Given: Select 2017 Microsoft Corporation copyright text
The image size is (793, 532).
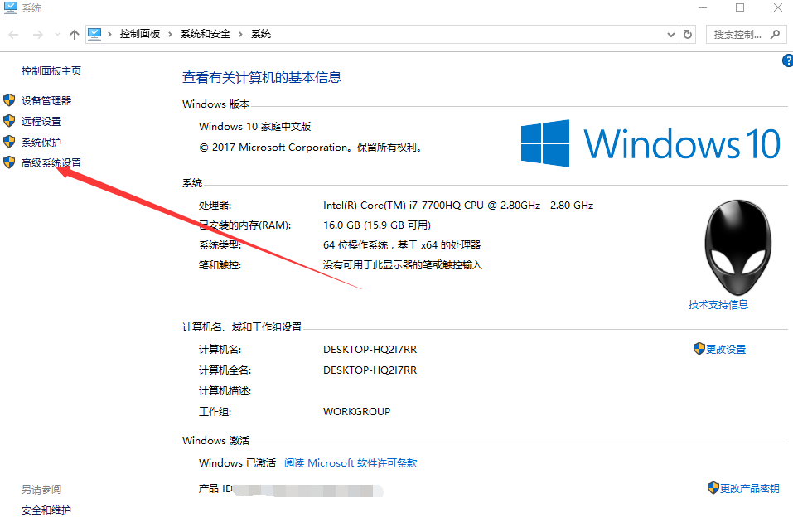Looking at the screenshot, I should pos(310,148).
